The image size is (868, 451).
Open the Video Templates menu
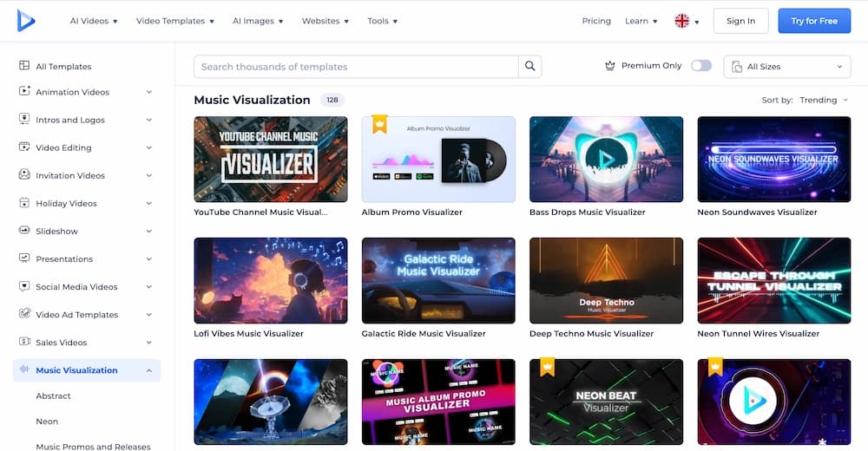[x=175, y=21]
